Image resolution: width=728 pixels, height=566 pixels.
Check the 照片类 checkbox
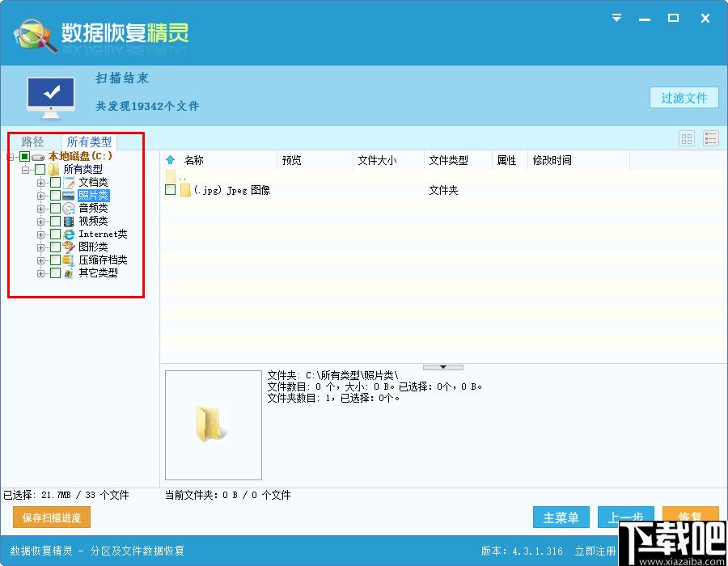55,196
